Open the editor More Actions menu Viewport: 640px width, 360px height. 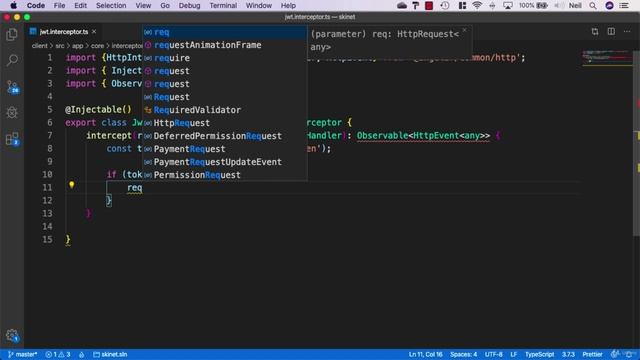[627, 31]
